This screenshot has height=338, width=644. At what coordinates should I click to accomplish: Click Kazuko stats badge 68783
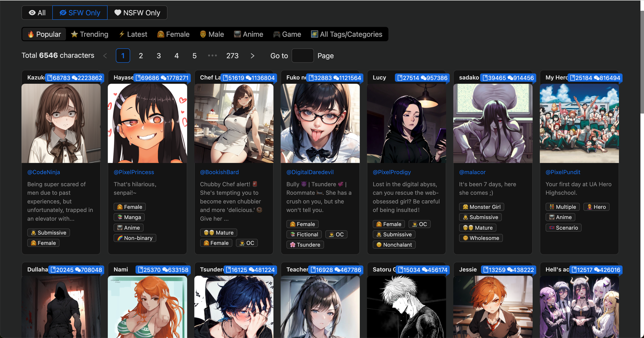[x=75, y=78]
